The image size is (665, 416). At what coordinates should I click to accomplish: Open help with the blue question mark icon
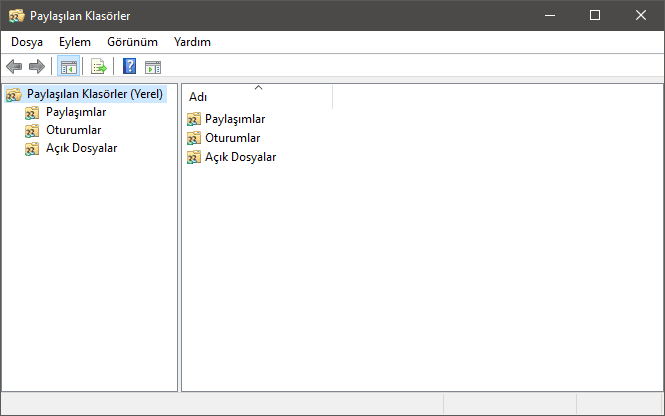coord(129,66)
